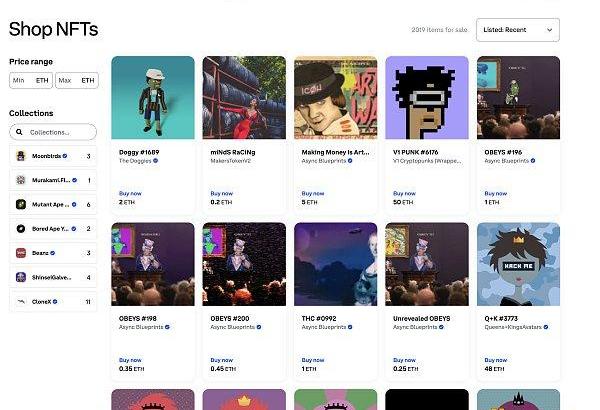Image resolution: width=600 pixels, height=410 pixels.
Task: Buy now V1 PUNK #6176
Action: (404, 194)
